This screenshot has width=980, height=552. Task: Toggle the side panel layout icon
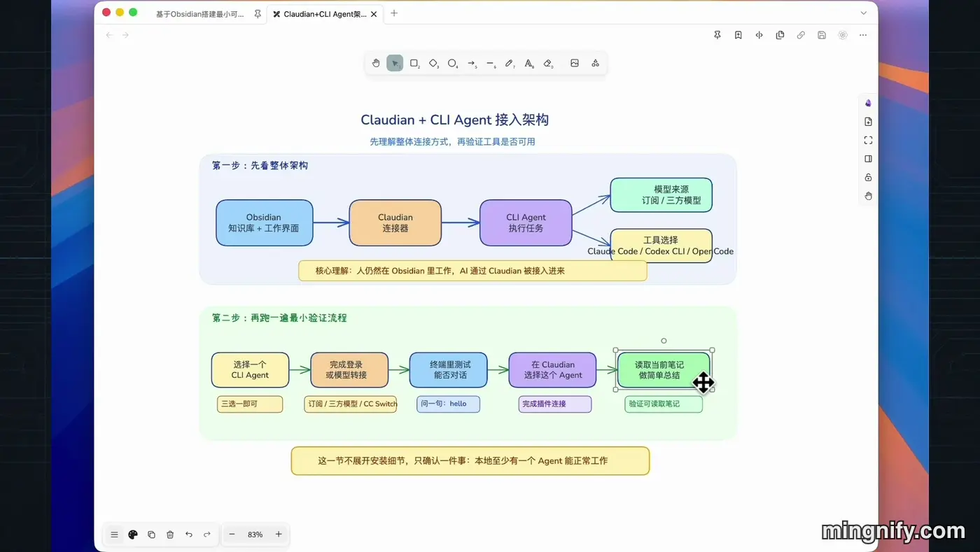click(868, 159)
